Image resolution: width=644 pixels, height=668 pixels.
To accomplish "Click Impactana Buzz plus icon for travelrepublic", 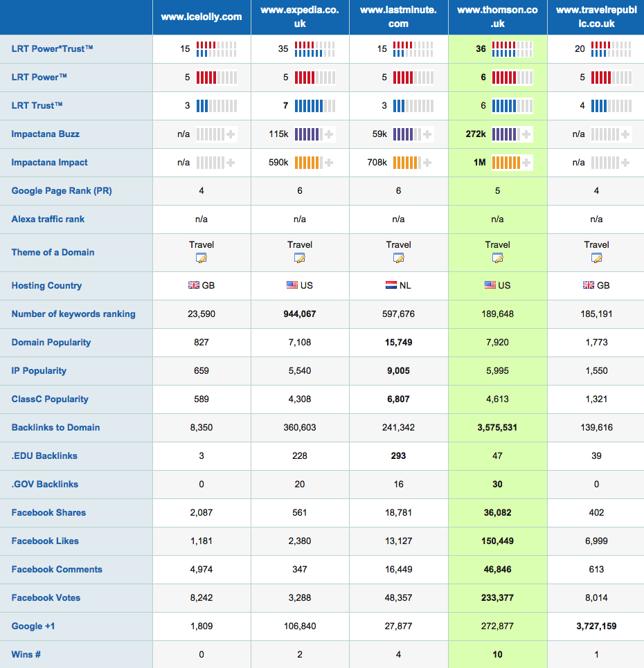I will click(625, 134).
